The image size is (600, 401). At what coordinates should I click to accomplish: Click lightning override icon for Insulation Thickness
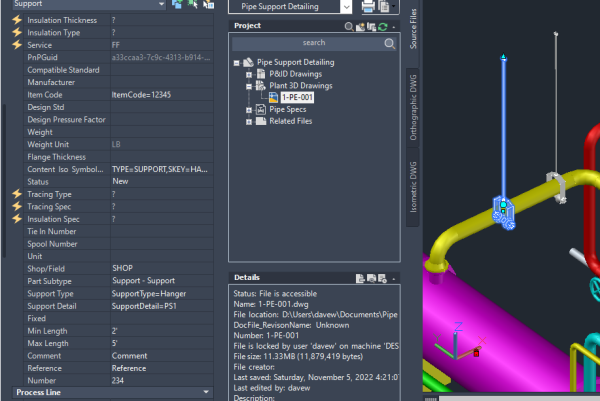point(17,20)
